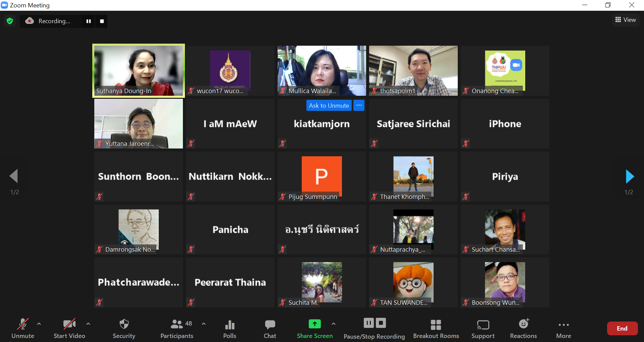Screen dimensions: 644x342
Task: Click muted mic icon on Piriya tile
Action: tap(466, 197)
